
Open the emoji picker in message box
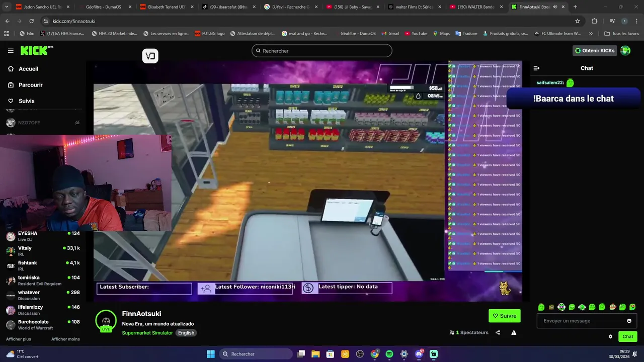(x=629, y=321)
